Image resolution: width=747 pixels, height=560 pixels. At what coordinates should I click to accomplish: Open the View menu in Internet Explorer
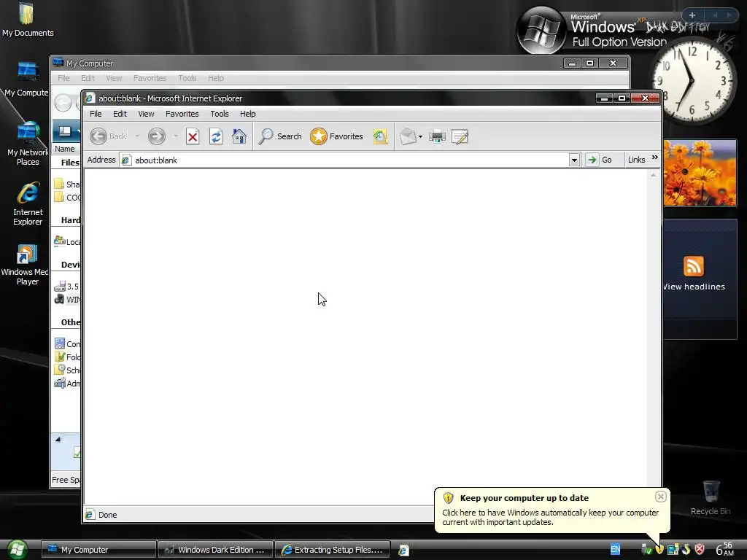(146, 114)
